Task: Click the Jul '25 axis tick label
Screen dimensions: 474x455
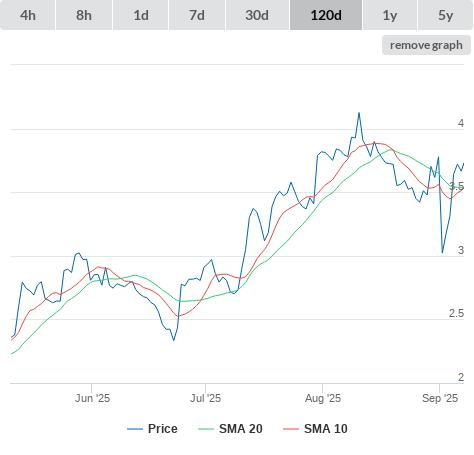Action: [205, 398]
